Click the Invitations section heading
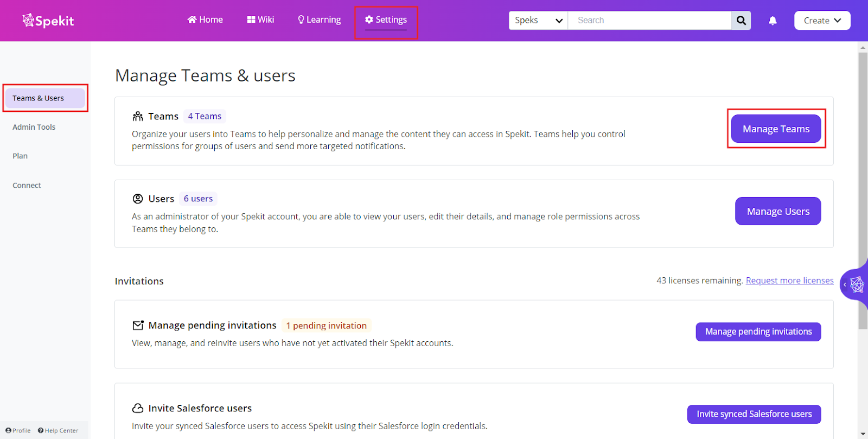This screenshot has width=868, height=439. [139, 281]
